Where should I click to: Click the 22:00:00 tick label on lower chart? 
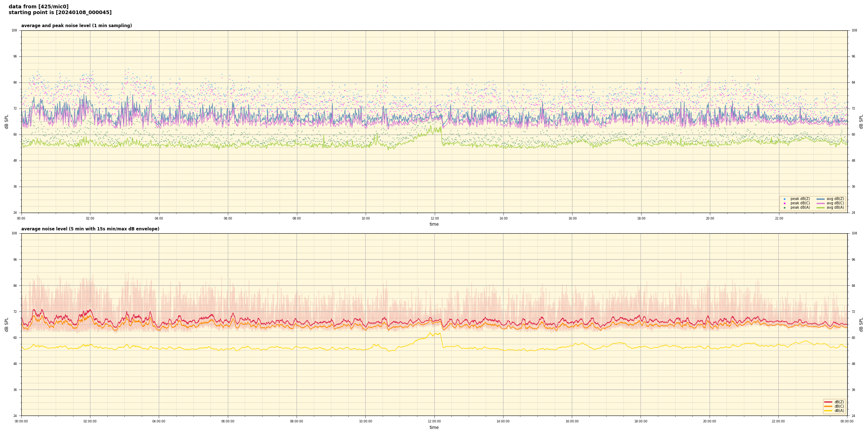click(778, 421)
